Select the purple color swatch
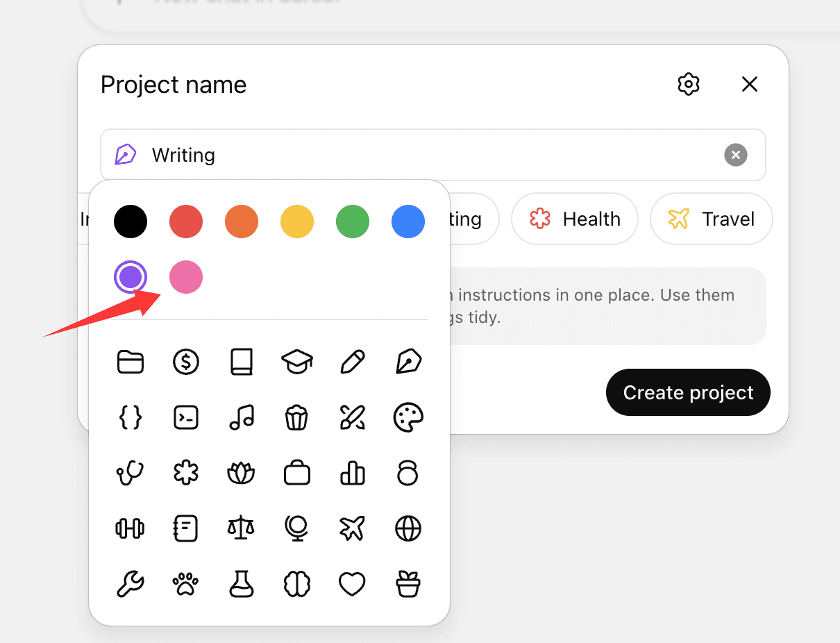840x643 pixels. tap(131, 278)
